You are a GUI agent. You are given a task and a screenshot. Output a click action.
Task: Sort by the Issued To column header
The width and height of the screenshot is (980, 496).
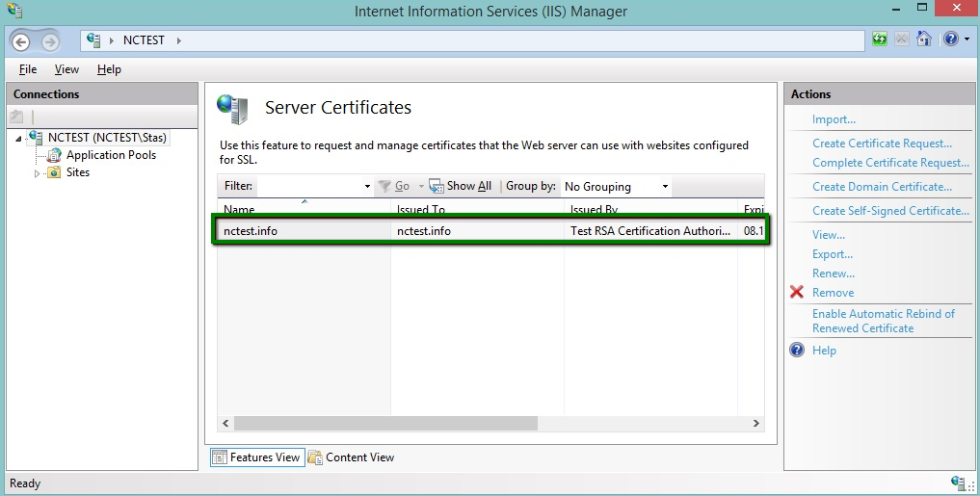click(x=478, y=207)
